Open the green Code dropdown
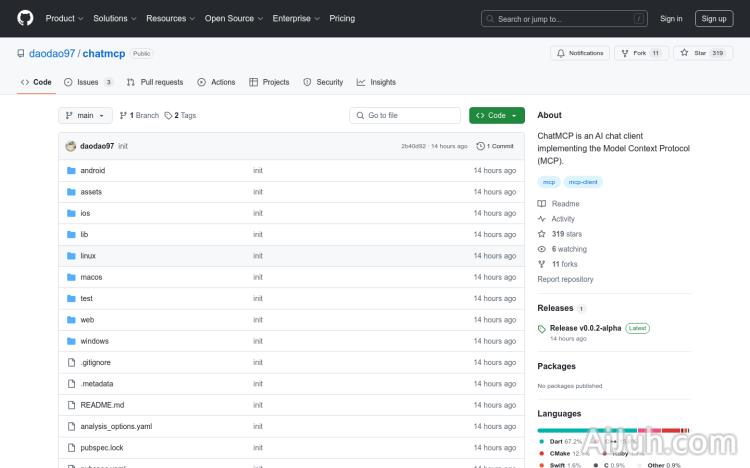 (497, 115)
